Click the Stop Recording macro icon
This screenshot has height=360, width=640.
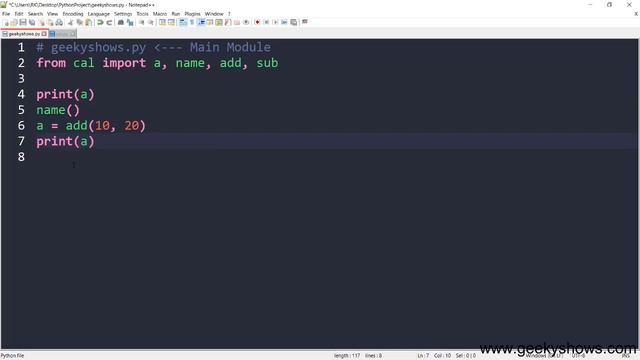267,22
